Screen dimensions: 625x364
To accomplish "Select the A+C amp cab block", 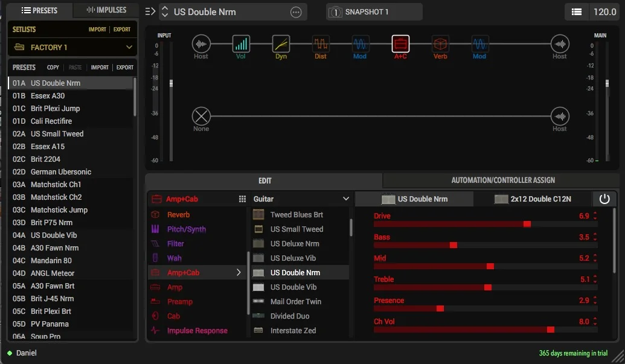I will (x=400, y=44).
